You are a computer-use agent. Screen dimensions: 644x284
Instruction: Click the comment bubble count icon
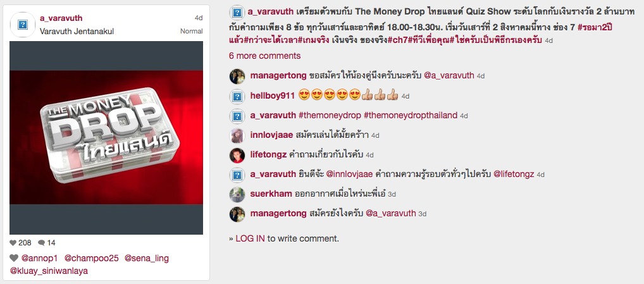coord(42,243)
